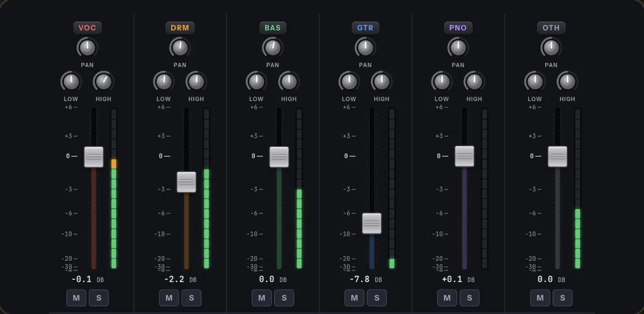644x314 pixels.
Task: Select the BAS channel label
Action: tap(273, 28)
